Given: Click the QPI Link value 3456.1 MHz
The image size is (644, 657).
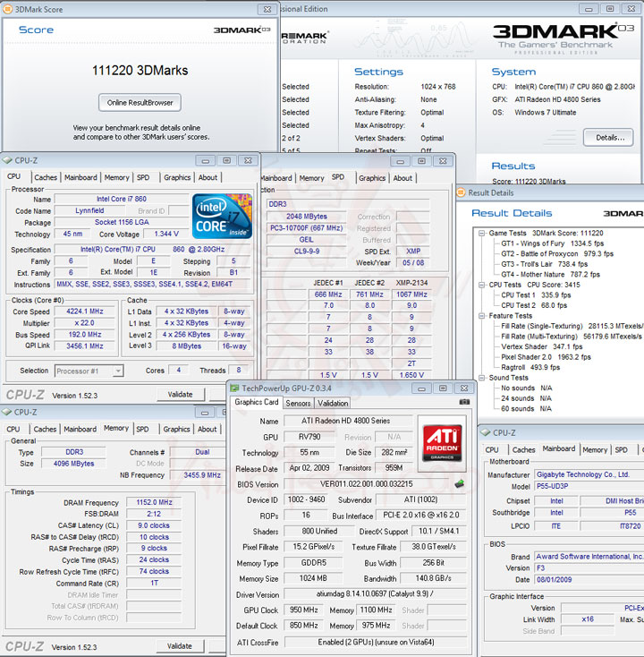Looking at the screenshot, I should [85, 346].
